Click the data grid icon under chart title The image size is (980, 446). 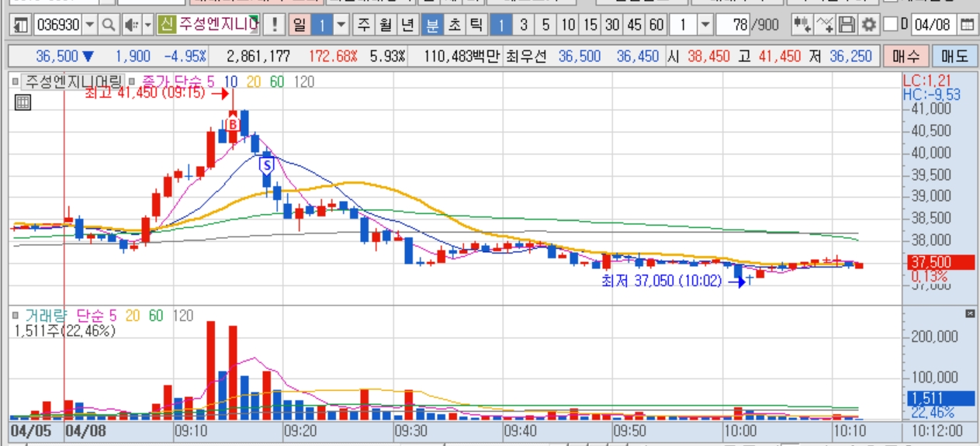click(x=23, y=102)
